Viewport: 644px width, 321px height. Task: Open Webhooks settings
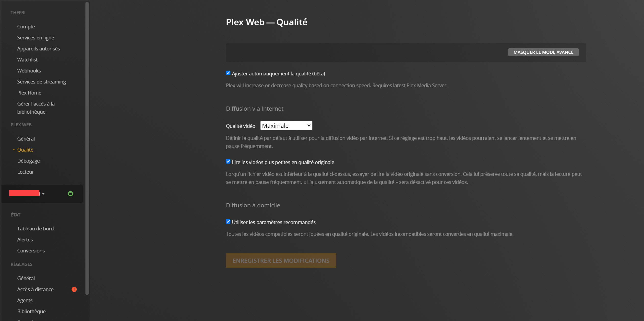pos(29,71)
